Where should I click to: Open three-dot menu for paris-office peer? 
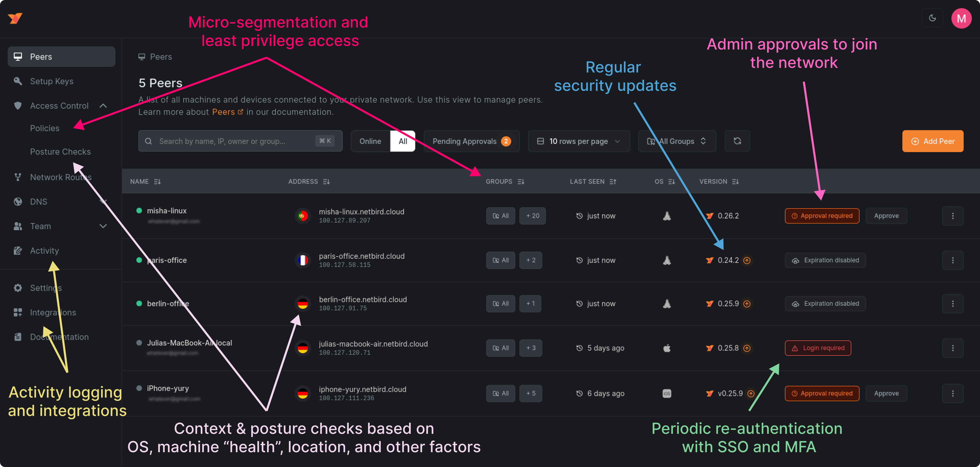point(952,260)
